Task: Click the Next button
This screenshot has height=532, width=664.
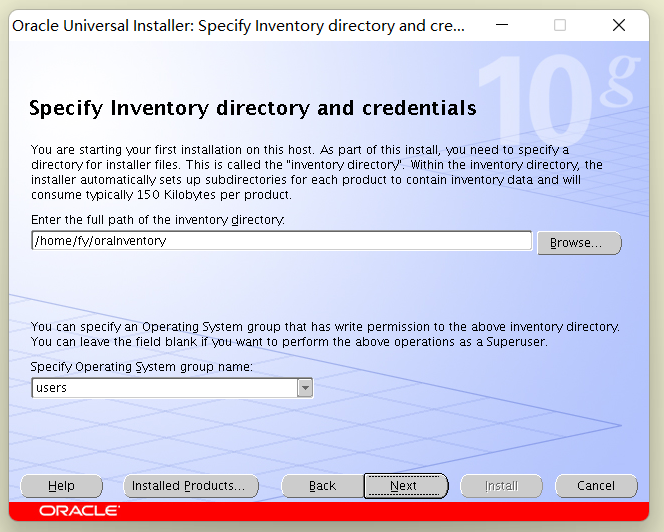Action: (x=406, y=486)
